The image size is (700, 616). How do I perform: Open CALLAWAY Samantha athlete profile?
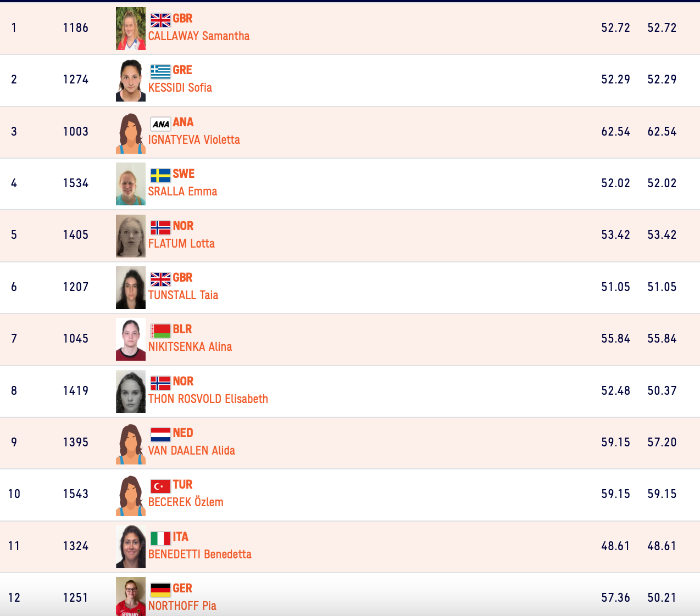click(x=199, y=36)
